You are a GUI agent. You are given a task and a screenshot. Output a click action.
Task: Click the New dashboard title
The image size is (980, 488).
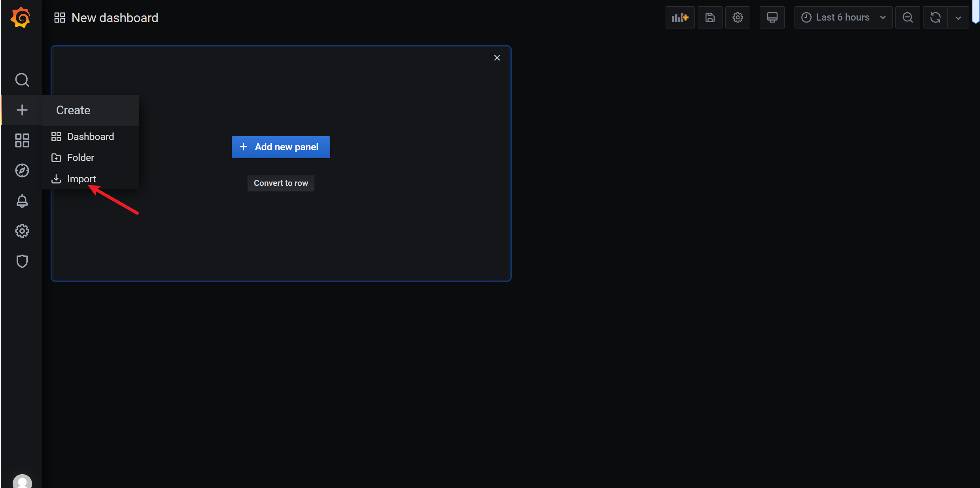[x=115, y=18]
